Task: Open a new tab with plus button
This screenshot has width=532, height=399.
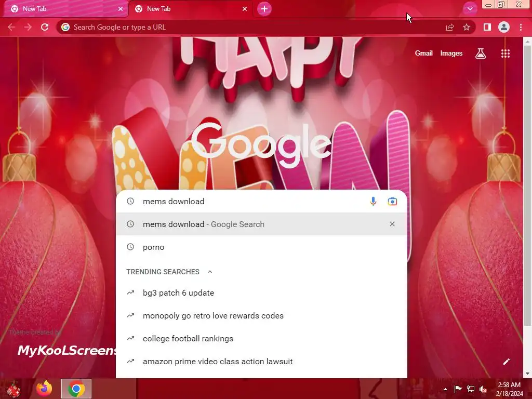Action: [264, 9]
